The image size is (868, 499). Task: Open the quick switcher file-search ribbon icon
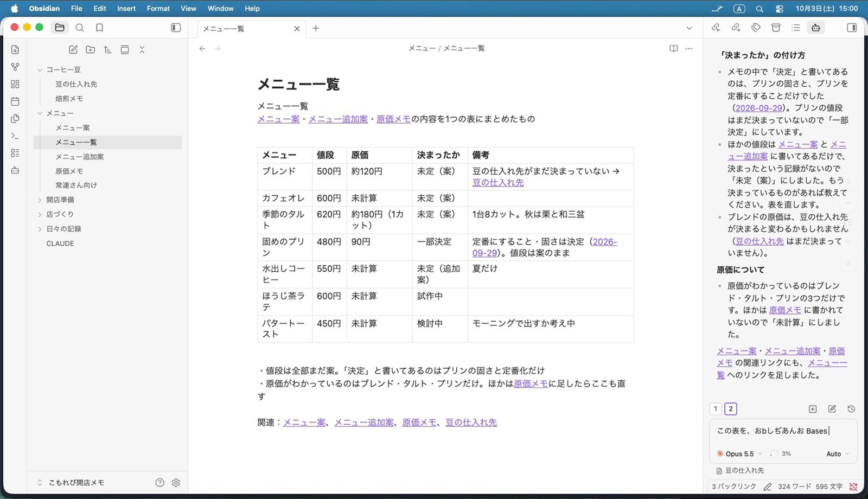coord(15,49)
